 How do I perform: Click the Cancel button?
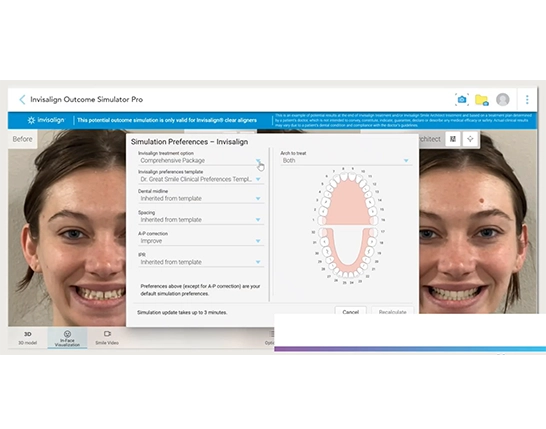coord(350,311)
